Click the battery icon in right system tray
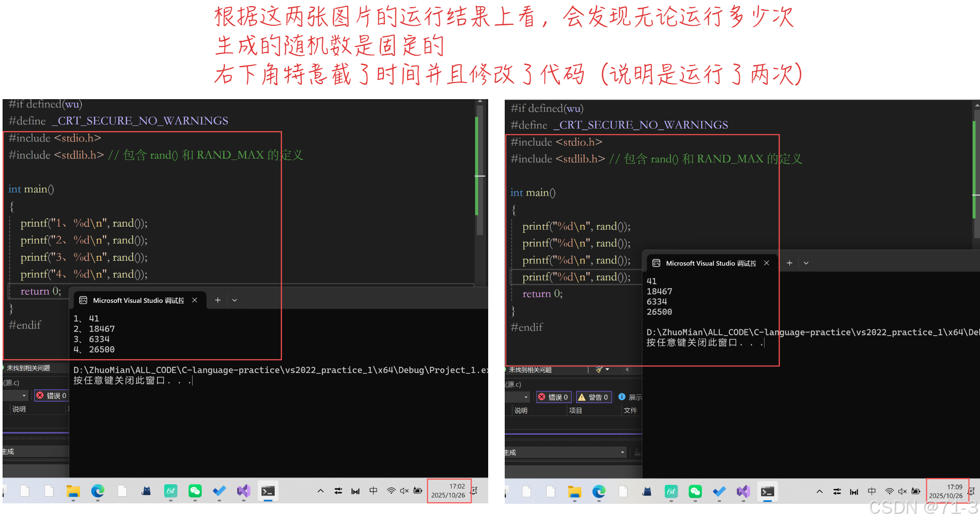 916,491
